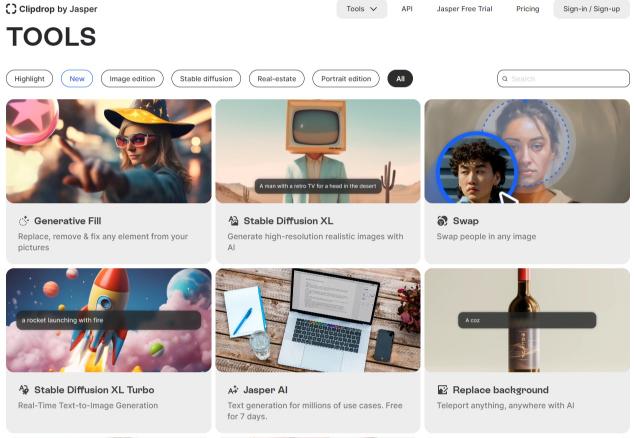Screen dimensions: 636x438
Task: Open the Swap tool preview thumbnail
Action: click(527, 151)
